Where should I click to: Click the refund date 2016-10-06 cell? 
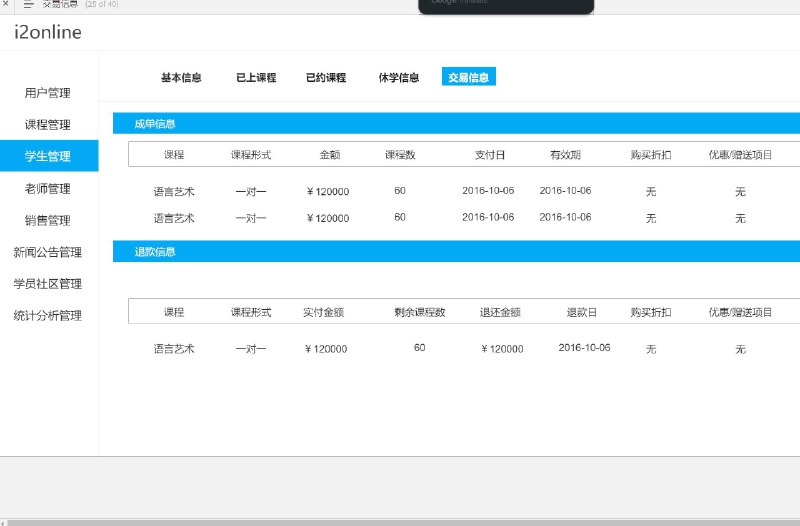pos(584,348)
